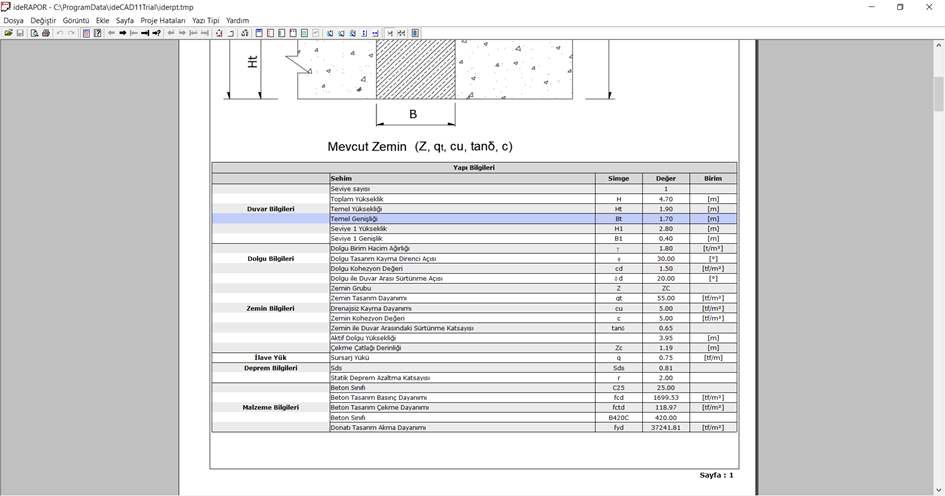
Task: Click the solid black right arrow icon
Action: click(122, 33)
